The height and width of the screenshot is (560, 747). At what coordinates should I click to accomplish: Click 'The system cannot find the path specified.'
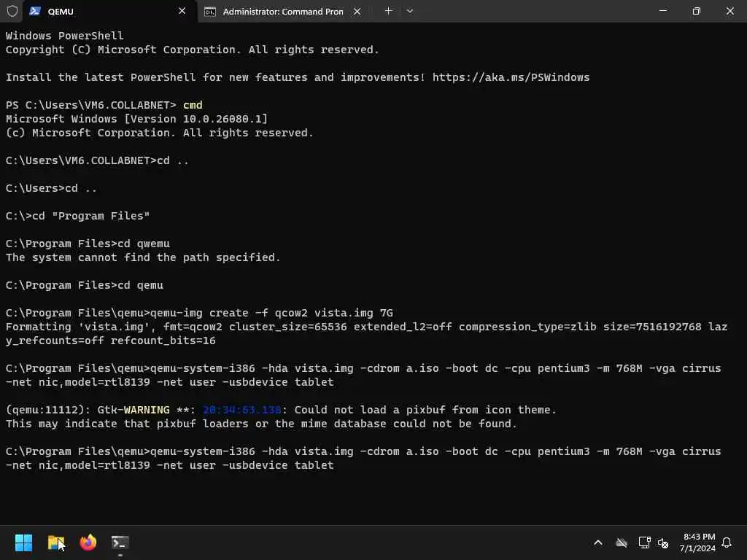pos(143,257)
